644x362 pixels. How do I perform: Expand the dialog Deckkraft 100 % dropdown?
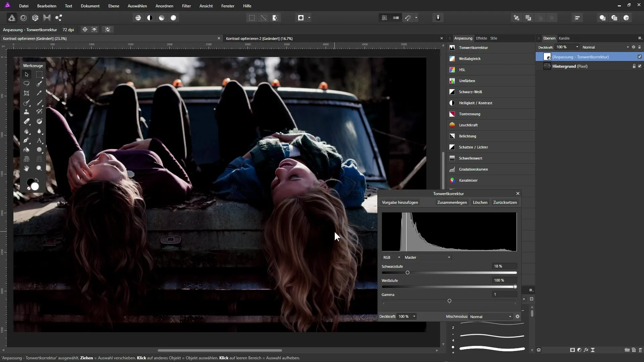(414, 316)
